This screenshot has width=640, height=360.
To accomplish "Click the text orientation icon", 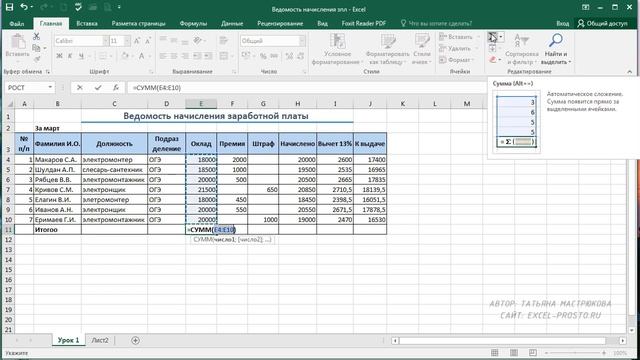I will [198, 40].
